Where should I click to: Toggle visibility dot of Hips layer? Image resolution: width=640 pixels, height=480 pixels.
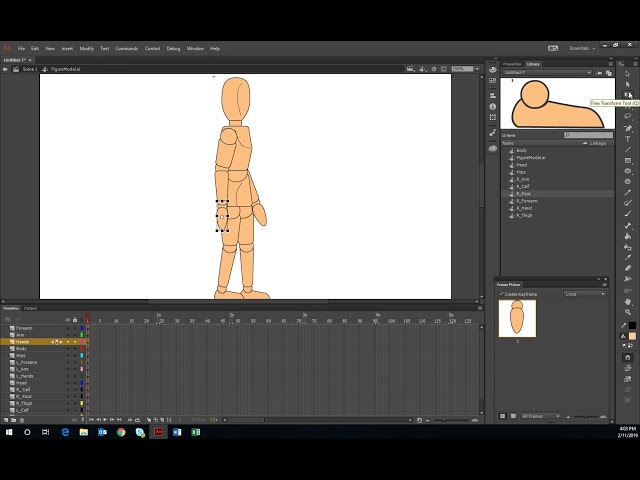pyautogui.click(x=68, y=356)
